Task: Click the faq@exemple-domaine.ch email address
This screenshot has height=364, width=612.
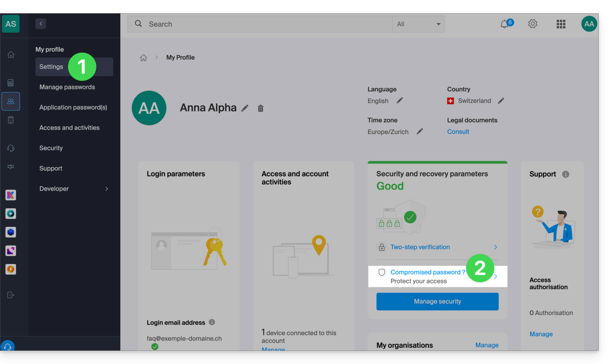Action: coord(184,339)
